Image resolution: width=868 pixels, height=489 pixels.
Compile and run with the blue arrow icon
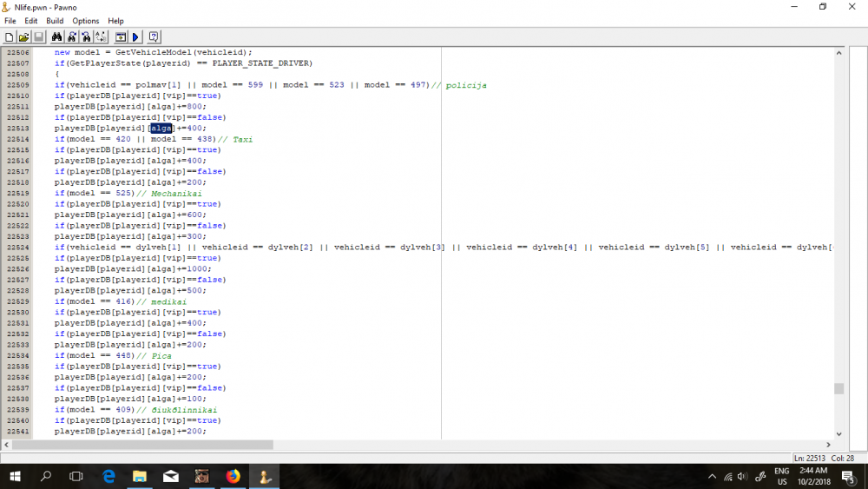(135, 37)
